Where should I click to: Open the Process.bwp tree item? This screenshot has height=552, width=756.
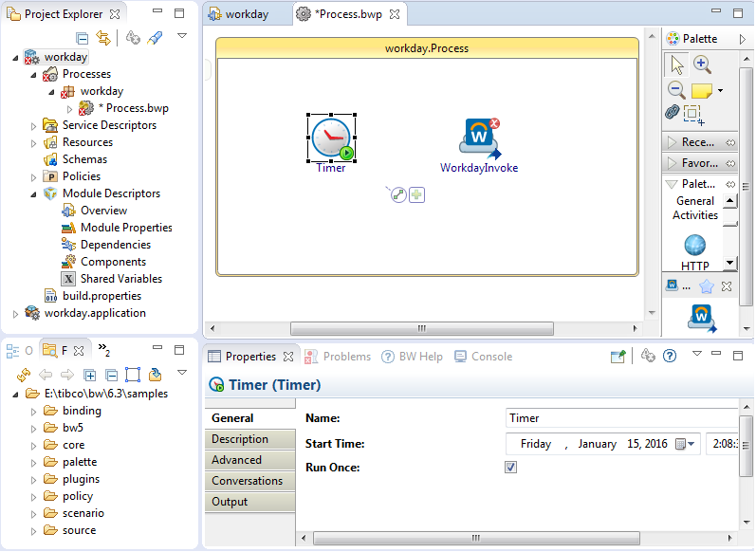coord(133,108)
